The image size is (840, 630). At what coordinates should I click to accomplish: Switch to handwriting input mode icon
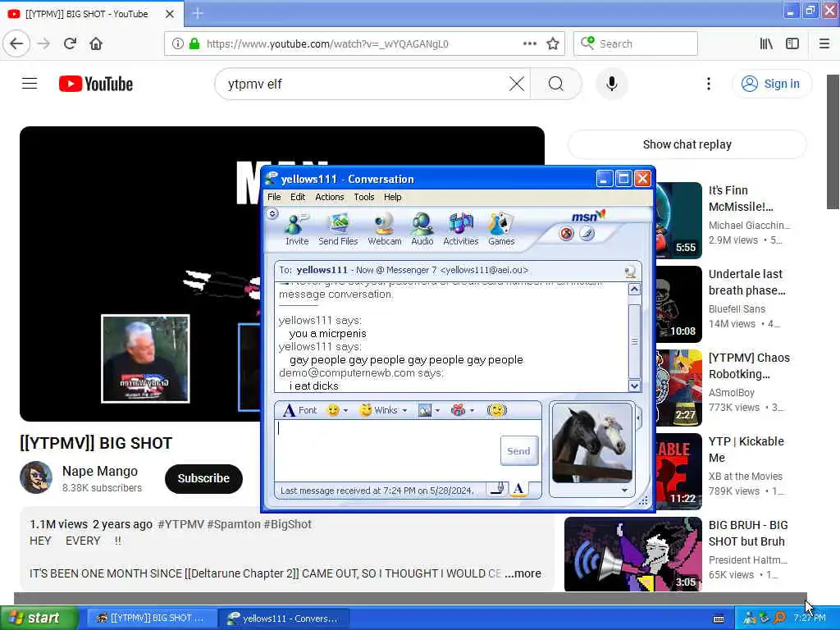pos(498,489)
